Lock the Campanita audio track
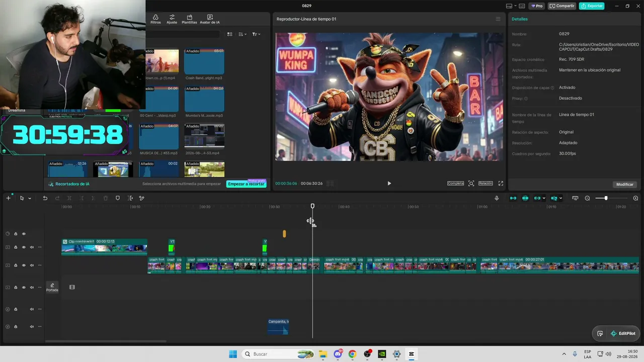The width and height of the screenshot is (644, 362). click(16, 327)
